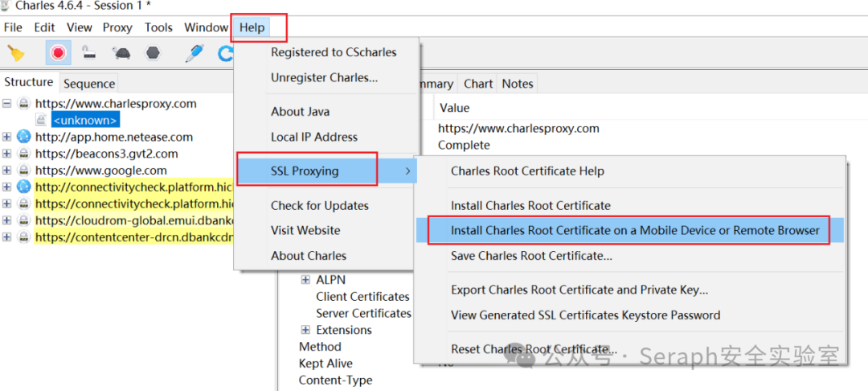Click document icon beside <unknown>
The image size is (868, 391).
click(x=41, y=120)
